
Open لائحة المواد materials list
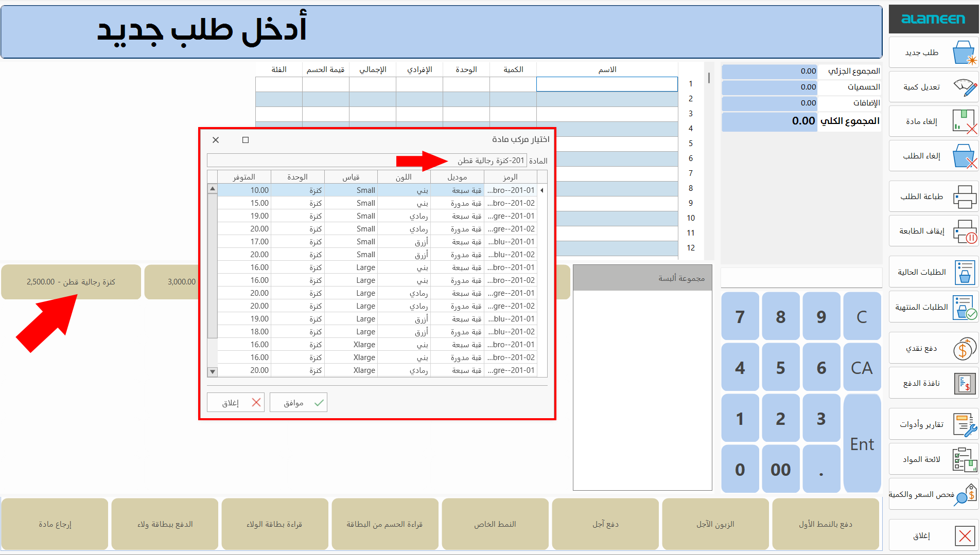point(933,458)
